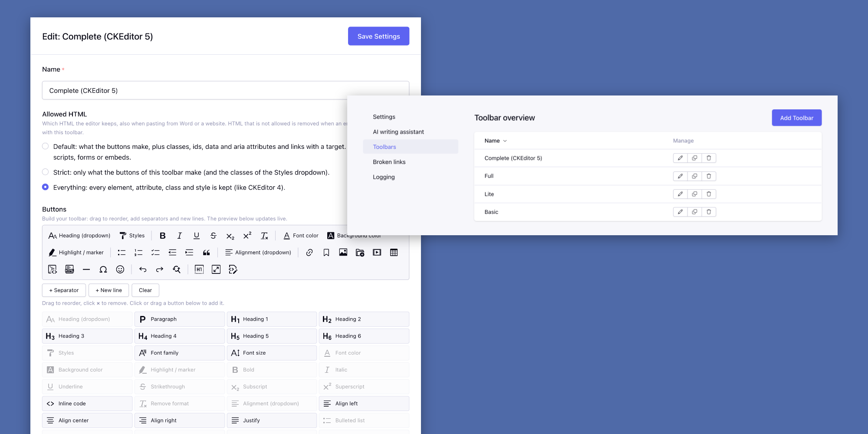Click the file browser folder icon

(x=360, y=253)
